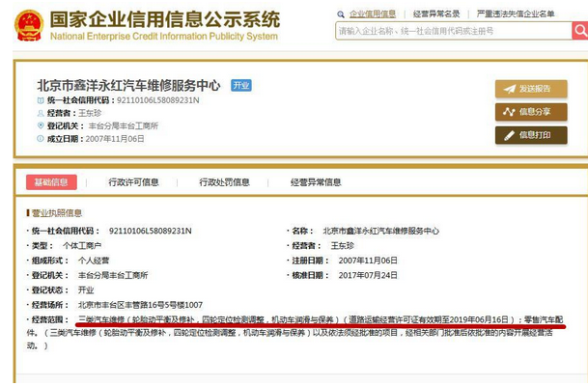Click the blue 开业 status badge
Image resolution: width=588 pixels, height=385 pixels.
click(240, 86)
